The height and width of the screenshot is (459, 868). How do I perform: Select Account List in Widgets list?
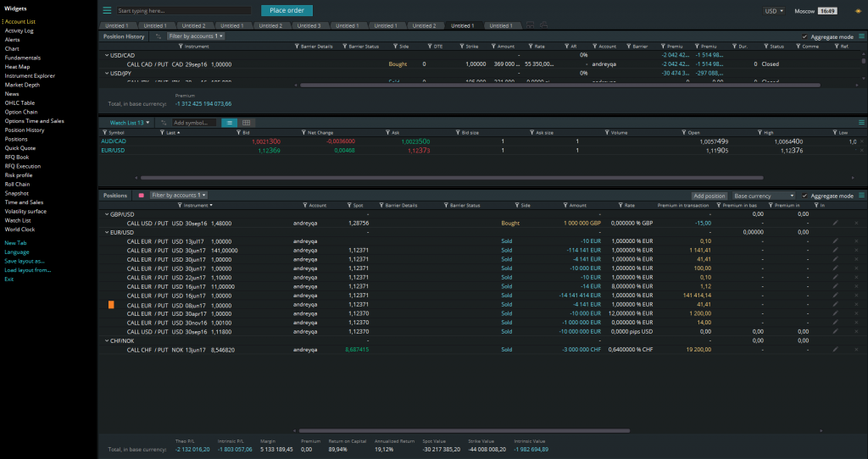click(x=20, y=21)
